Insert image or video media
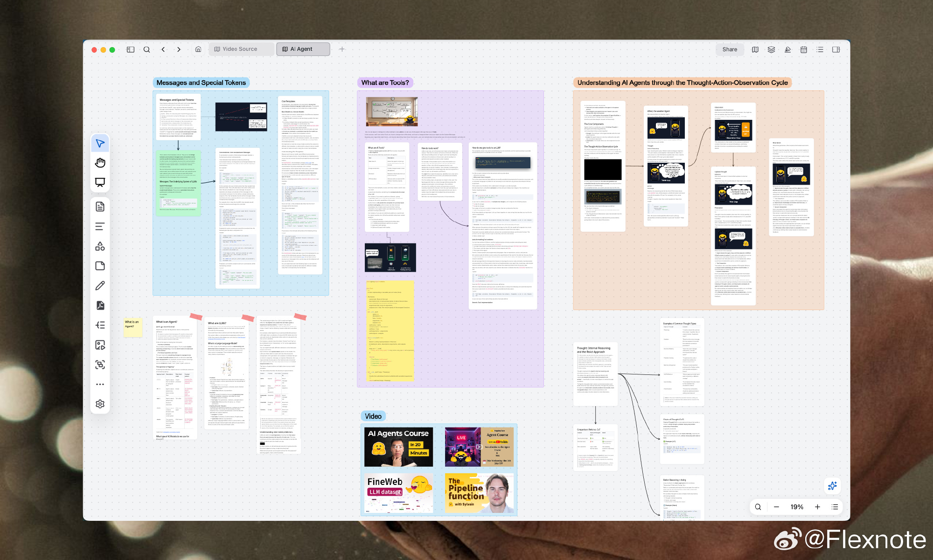Viewport: 933px width, 560px height. pos(100,345)
